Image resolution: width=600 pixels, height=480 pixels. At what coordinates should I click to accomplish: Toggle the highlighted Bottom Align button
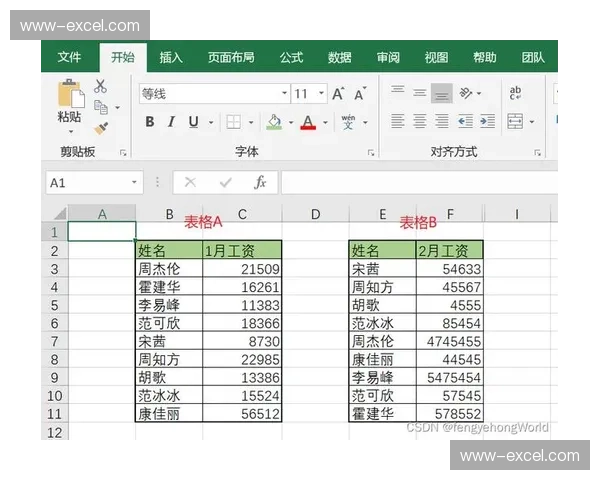(x=442, y=93)
